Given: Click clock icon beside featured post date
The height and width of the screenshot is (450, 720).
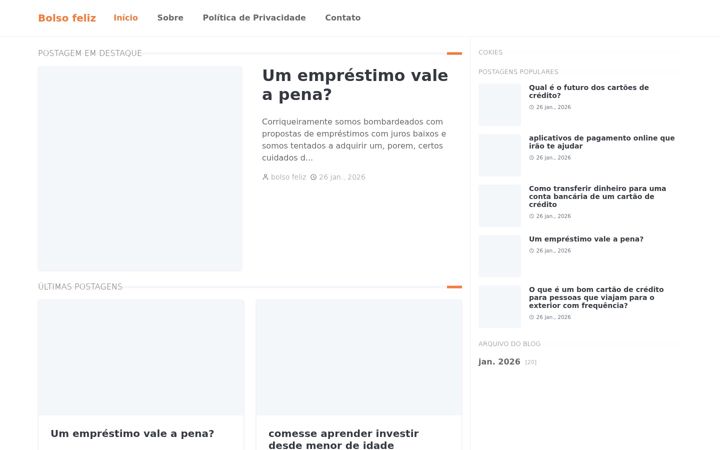Looking at the screenshot, I should [x=313, y=177].
